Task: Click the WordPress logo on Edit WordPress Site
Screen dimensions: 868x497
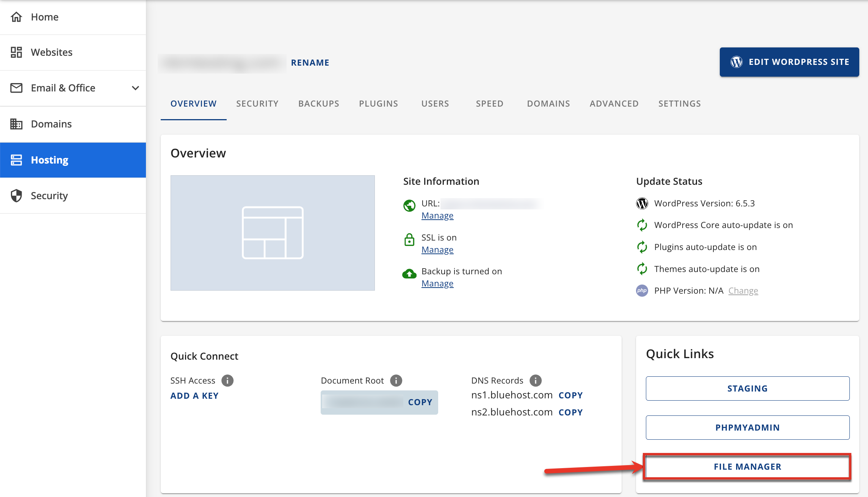Action: (x=737, y=61)
